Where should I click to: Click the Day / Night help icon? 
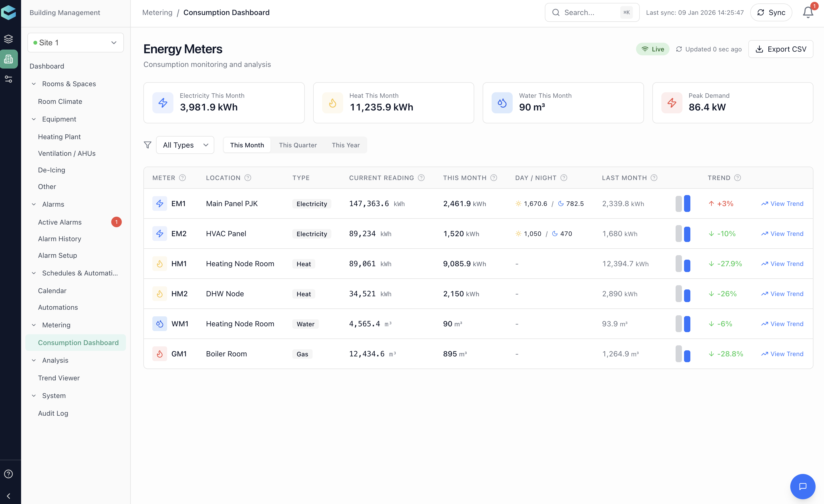coord(564,178)
